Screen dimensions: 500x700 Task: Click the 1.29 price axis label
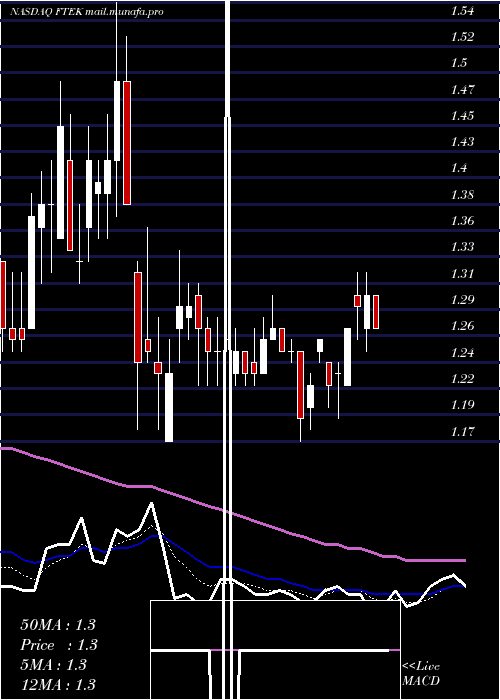pos(462,300)
